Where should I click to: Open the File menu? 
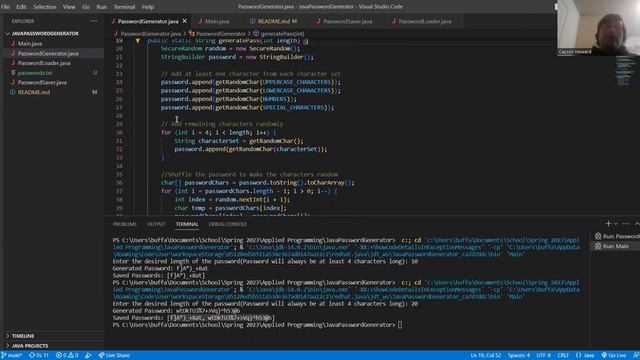[x=5, y=7]
